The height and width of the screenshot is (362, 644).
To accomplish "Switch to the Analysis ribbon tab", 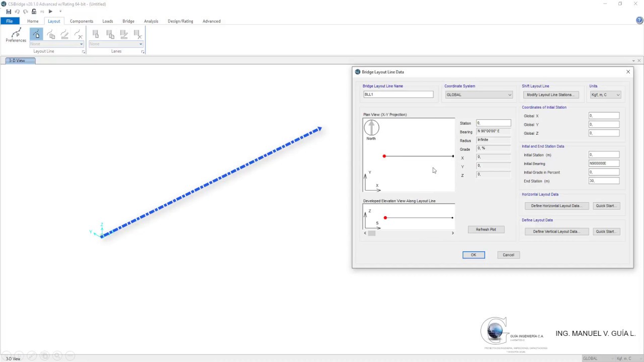I will (151, 21).
